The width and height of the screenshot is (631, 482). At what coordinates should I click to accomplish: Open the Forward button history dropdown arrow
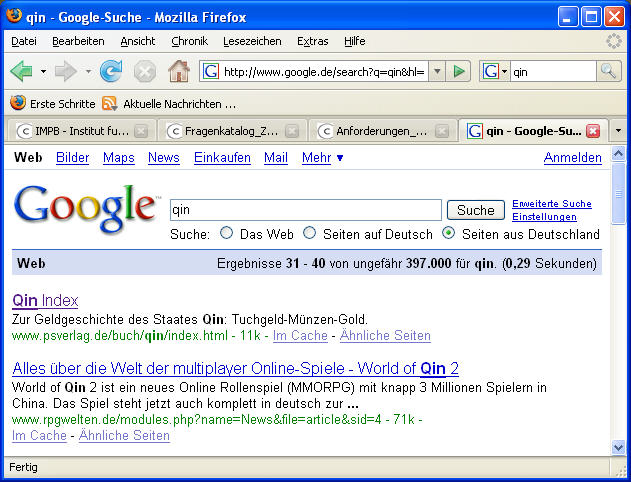click(88, 72)
